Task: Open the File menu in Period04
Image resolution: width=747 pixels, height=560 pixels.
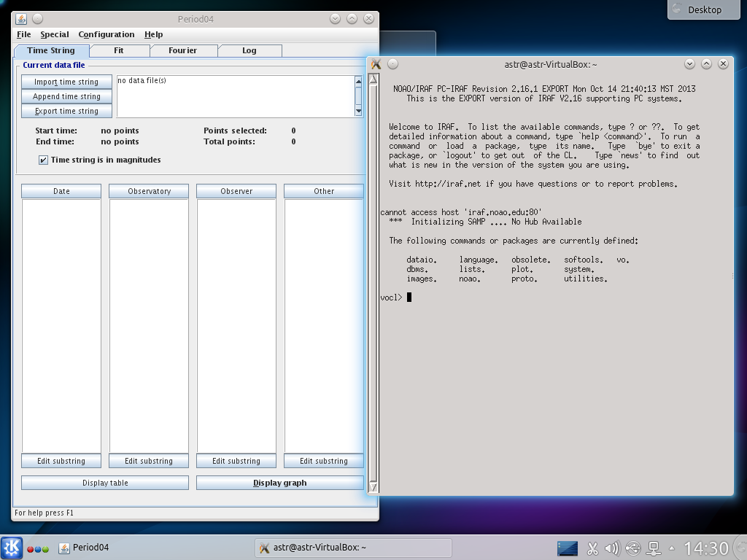Action: tap(24, 34)
